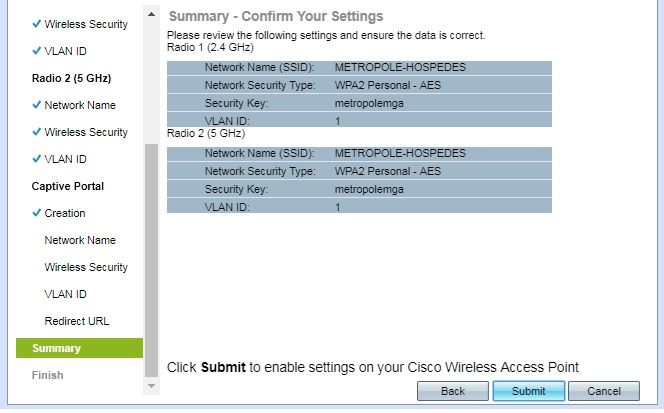Go to Captive Portal Creation step
Image resolution: width=664 pixels, height=413 pixels.
pos(65,213)
